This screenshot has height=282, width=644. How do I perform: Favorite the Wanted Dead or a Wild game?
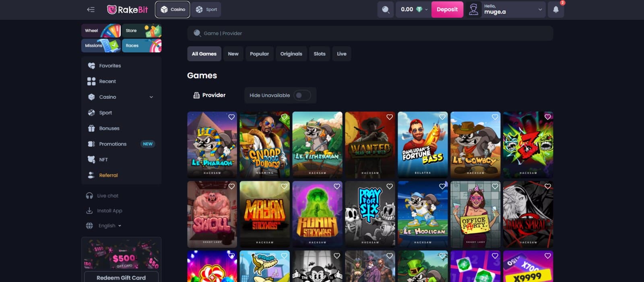390,117
